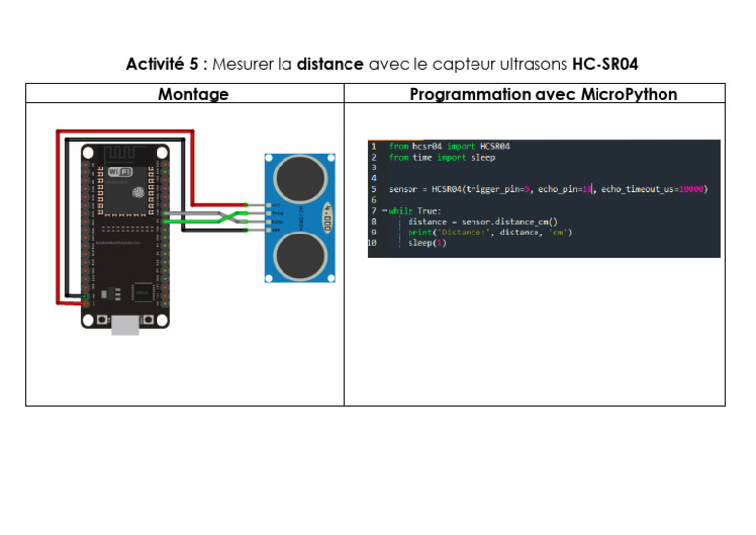This screenshot has height=535, width=756.
Task: Select the 'Montage' column header
Action: tap(194, 94)
